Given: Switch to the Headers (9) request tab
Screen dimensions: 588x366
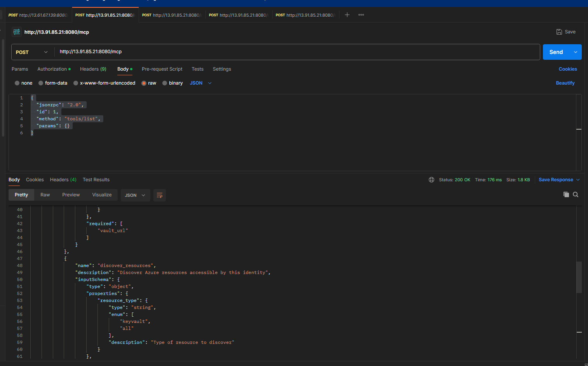Looking at the screenshot, I should click(93, 69).
